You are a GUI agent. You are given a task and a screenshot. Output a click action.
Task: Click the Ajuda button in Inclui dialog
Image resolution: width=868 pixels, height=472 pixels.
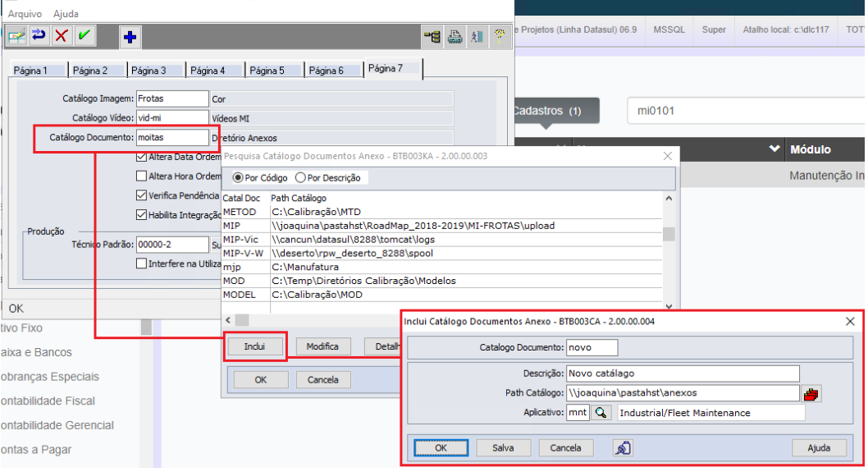click(x=819, y=447)
